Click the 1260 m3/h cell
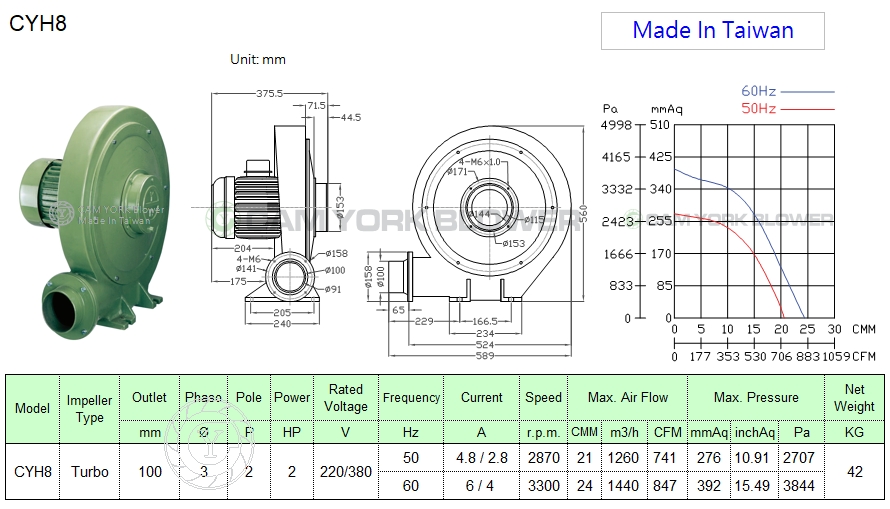 tap(623, 458)
